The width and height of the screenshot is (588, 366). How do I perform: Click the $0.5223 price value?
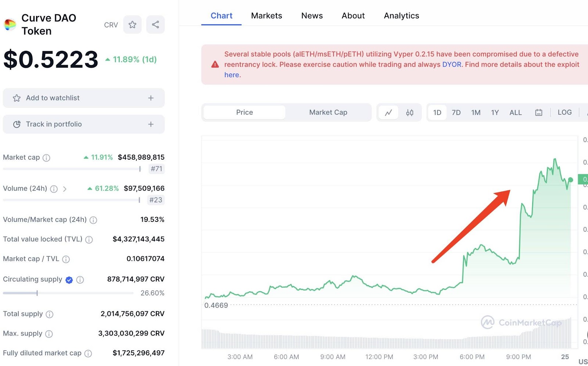coord(51,59)
